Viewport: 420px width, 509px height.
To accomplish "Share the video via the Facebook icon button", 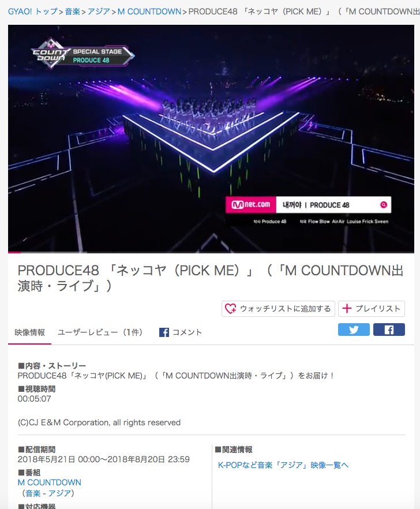I will [x=389, y=330].
